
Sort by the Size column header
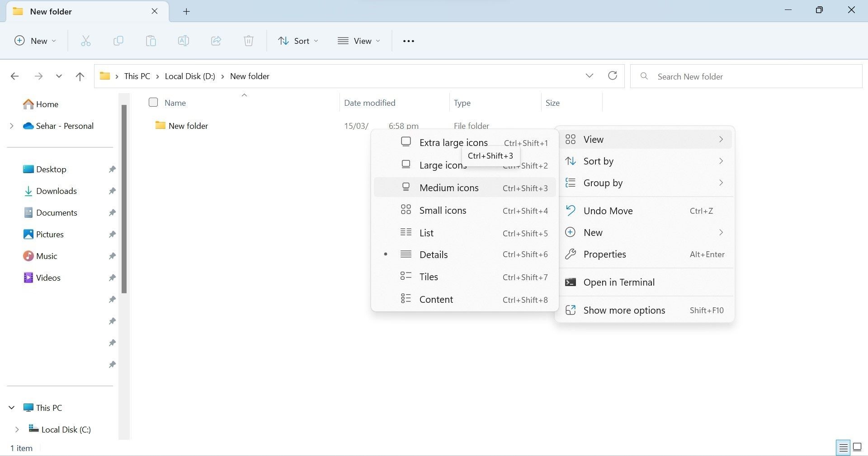571,103
